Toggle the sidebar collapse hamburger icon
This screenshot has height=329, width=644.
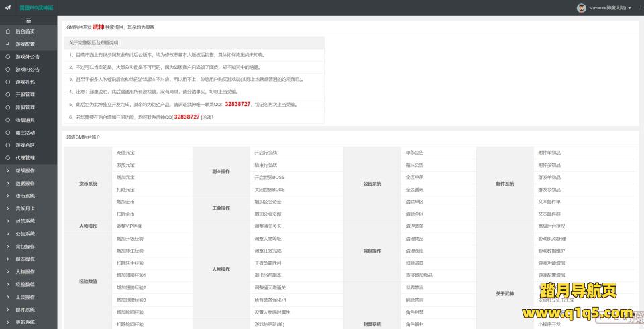[x=28, y=21]
